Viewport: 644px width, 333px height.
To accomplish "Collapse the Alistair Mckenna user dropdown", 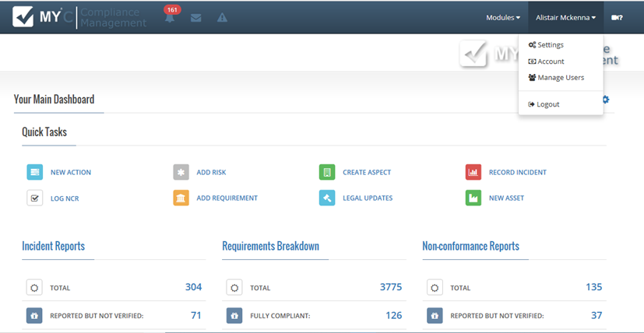I will tap(566, 17).
